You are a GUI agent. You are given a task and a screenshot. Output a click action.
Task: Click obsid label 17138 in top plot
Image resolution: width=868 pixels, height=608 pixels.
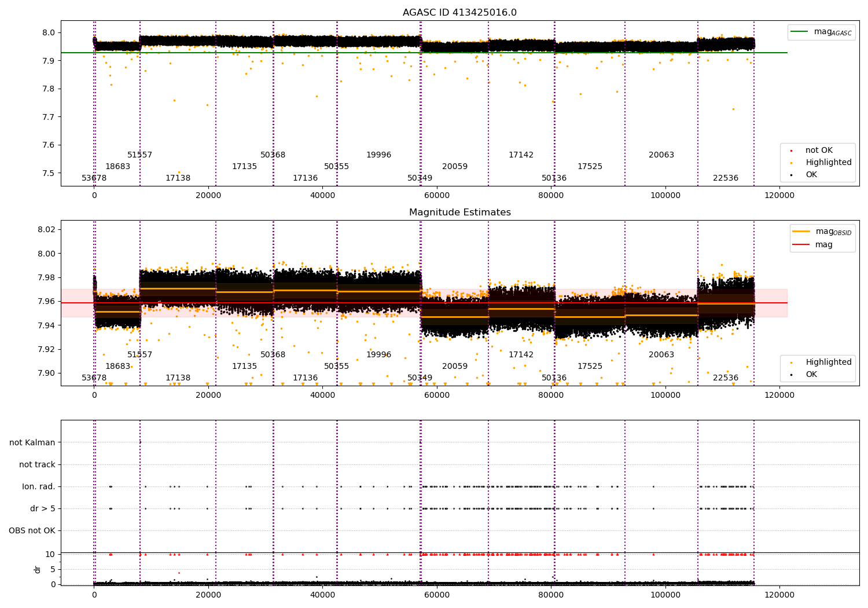point(178,178)
